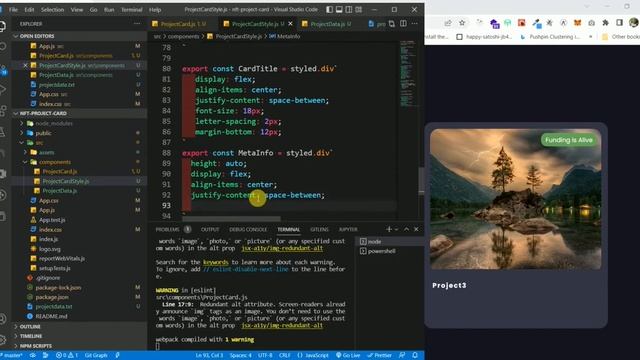
Task: Click the new terminal plus icon
Action: (x=389, y=229)
